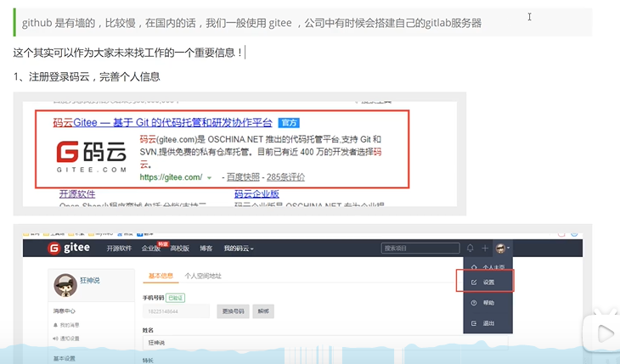
Task: Open the 285条评价 link
Action: click(x=285, y=177)
